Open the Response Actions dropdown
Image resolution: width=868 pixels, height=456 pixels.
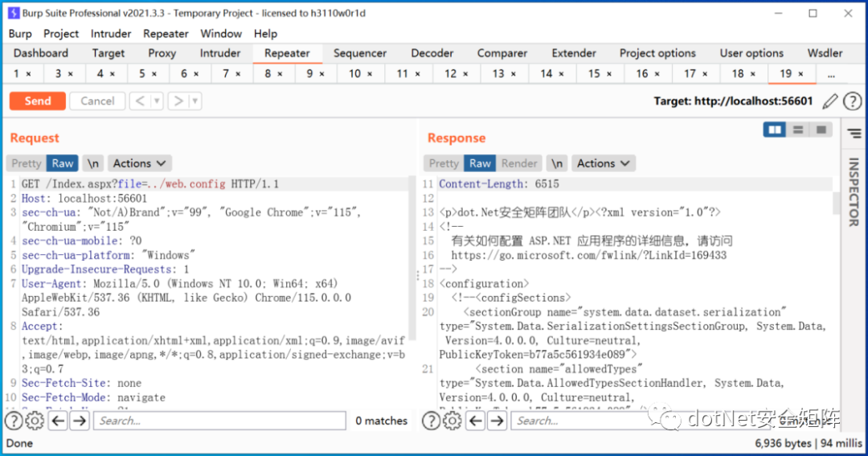click(603, 163)
